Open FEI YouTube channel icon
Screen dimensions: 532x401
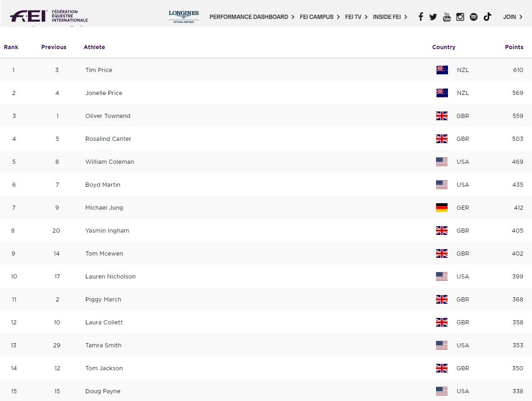pos(447,17)
